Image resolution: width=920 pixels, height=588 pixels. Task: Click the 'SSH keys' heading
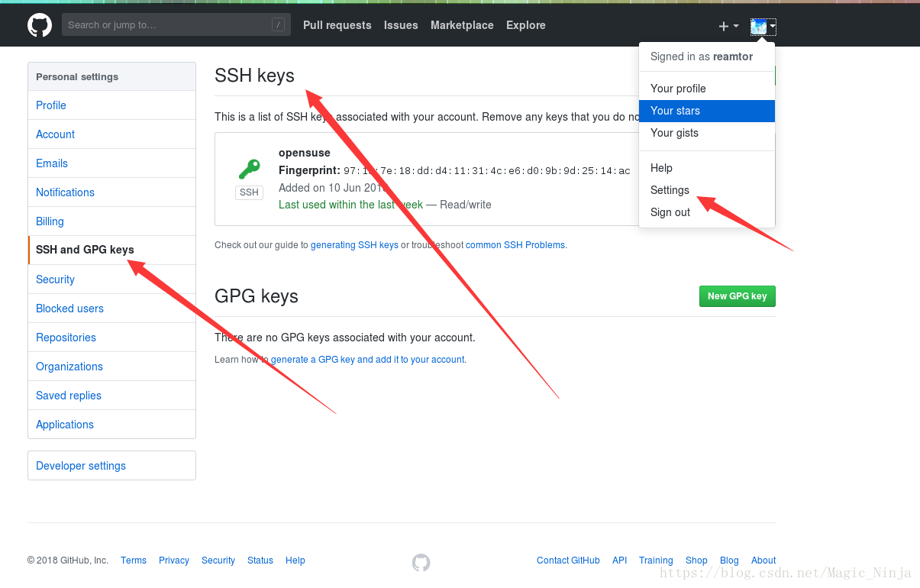pos(254,76)
